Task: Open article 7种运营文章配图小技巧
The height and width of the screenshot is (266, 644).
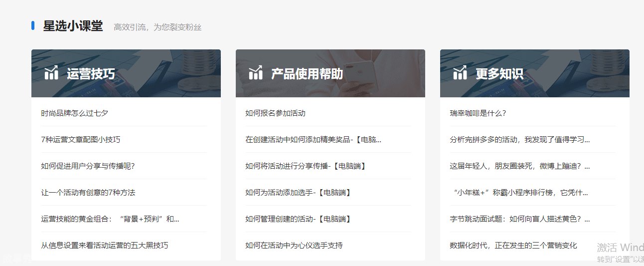Action: [x=81, y=140]
